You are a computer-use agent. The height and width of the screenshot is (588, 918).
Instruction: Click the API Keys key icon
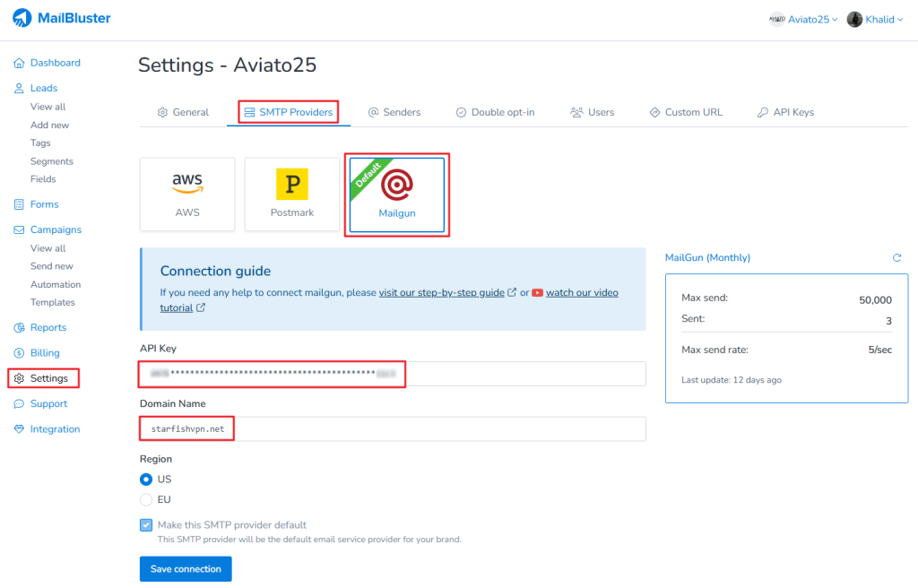click(762, 112)
